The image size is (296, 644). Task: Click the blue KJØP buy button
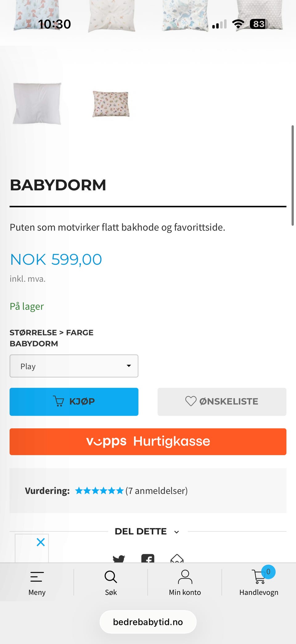click(x=74, y=401)
